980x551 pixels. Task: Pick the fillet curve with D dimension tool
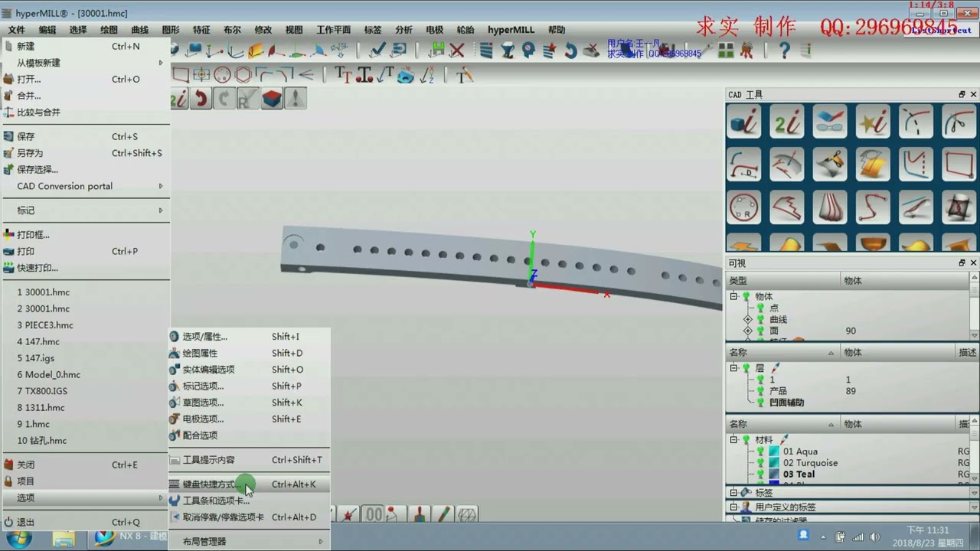743,165
